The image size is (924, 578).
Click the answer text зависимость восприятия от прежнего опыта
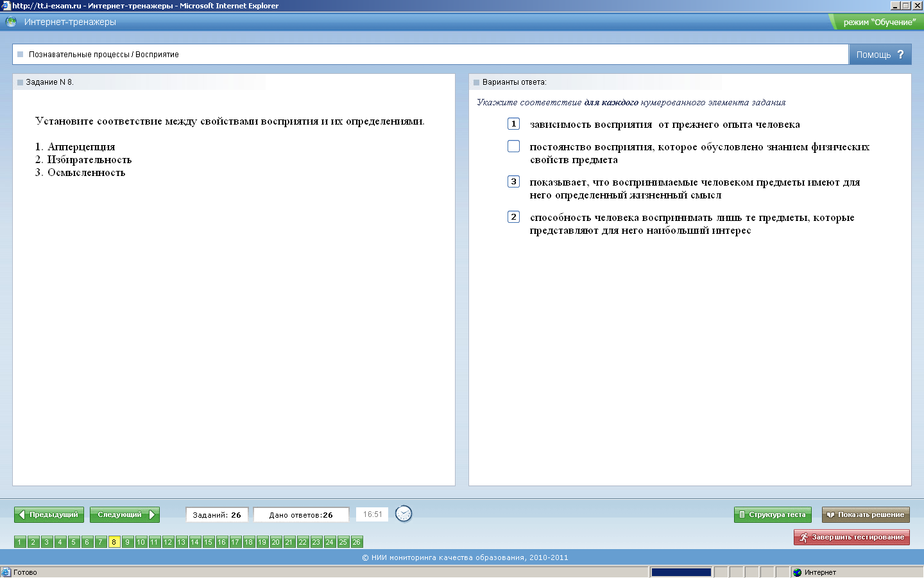pos(665,125)
